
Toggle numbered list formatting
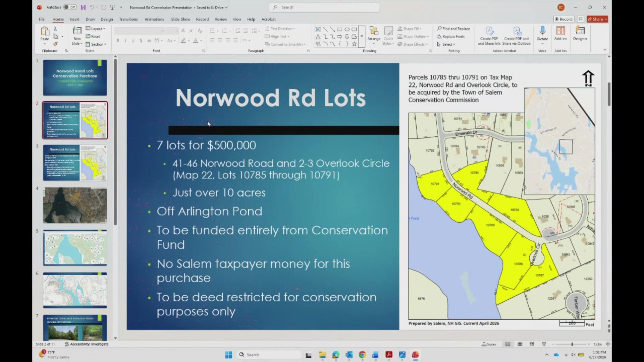point(224,31)
